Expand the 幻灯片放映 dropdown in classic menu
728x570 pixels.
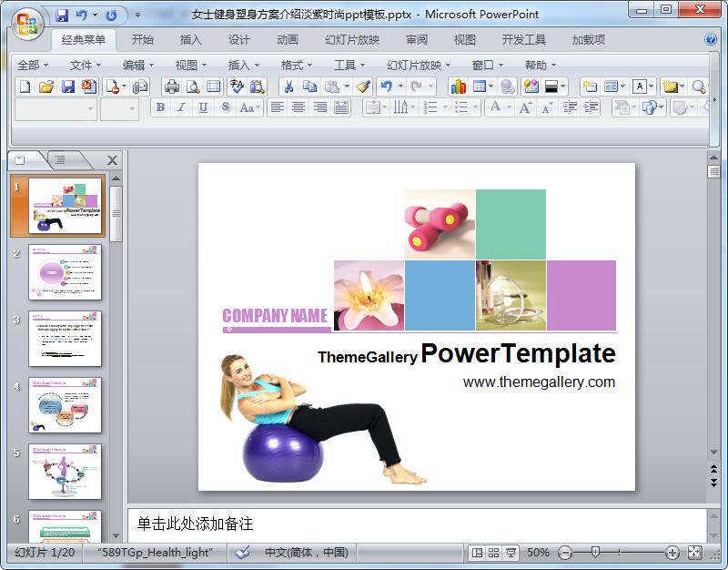pyautogui.click(x=419, y=65)
